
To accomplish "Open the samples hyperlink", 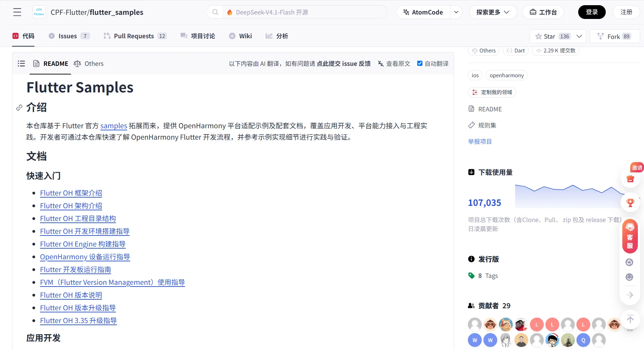I will (114, 126).
